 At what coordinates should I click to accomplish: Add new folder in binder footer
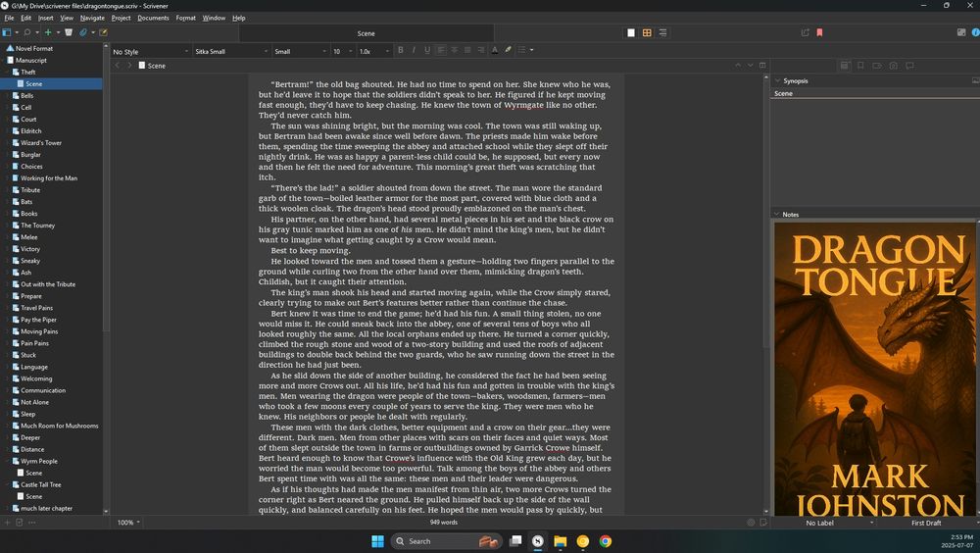[x=20, y=523]
